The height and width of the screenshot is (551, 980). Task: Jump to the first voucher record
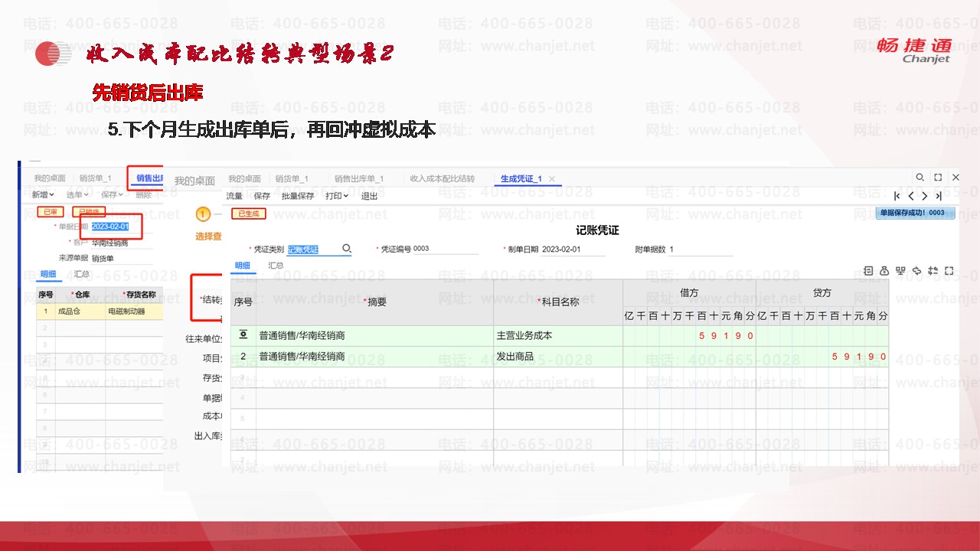[898, 196]
